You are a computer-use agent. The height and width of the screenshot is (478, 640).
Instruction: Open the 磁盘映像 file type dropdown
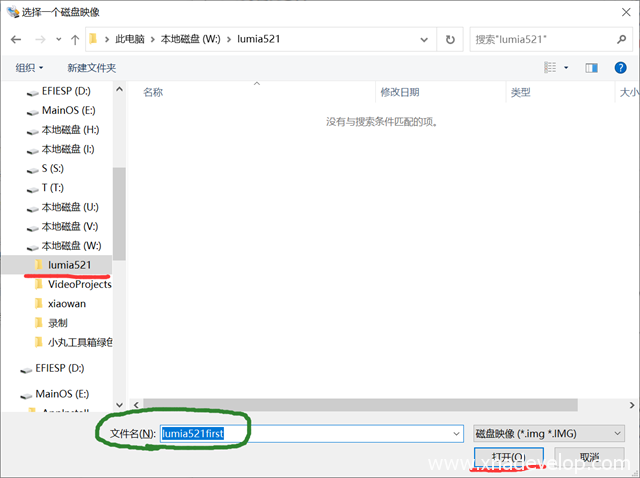click(548, 434)
